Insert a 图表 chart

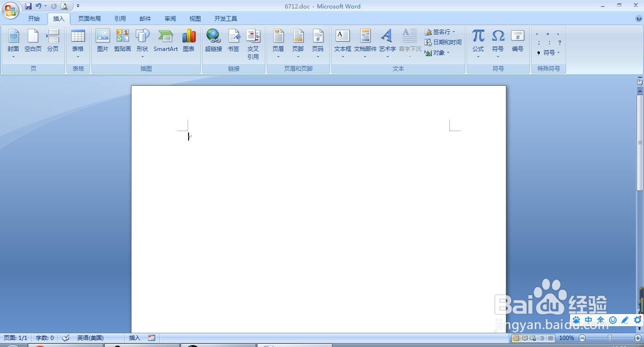point(189,41)
